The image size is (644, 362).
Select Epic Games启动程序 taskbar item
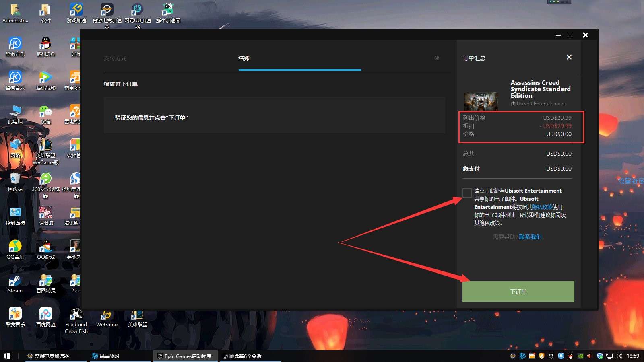[185, 356]
